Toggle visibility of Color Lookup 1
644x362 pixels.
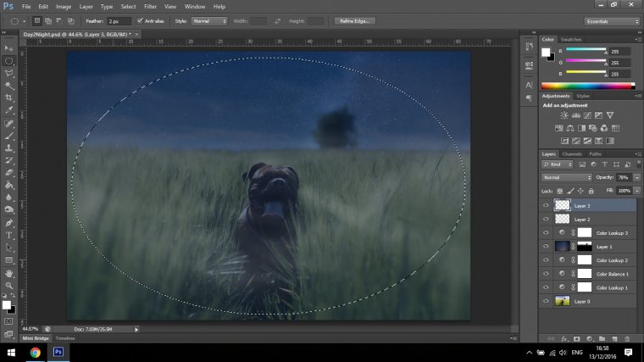pyautogui.click(x=546, y=287)
